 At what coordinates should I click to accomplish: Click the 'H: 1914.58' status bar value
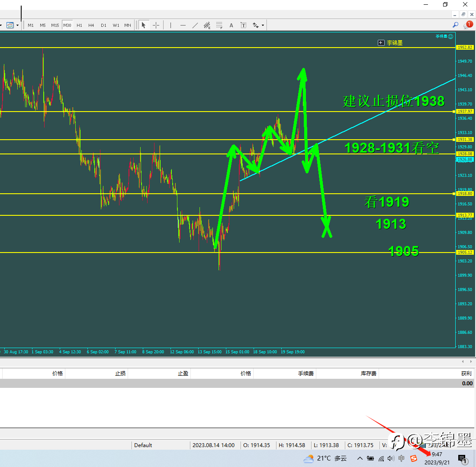(292, 445)
